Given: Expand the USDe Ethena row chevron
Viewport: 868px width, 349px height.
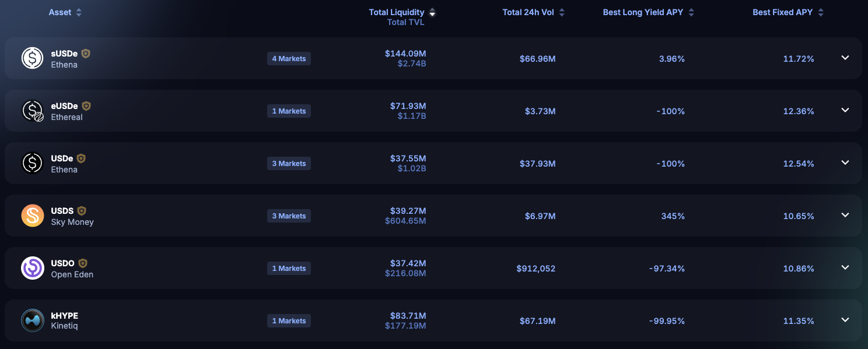Looking at the screenshot, I should (845, 163).
